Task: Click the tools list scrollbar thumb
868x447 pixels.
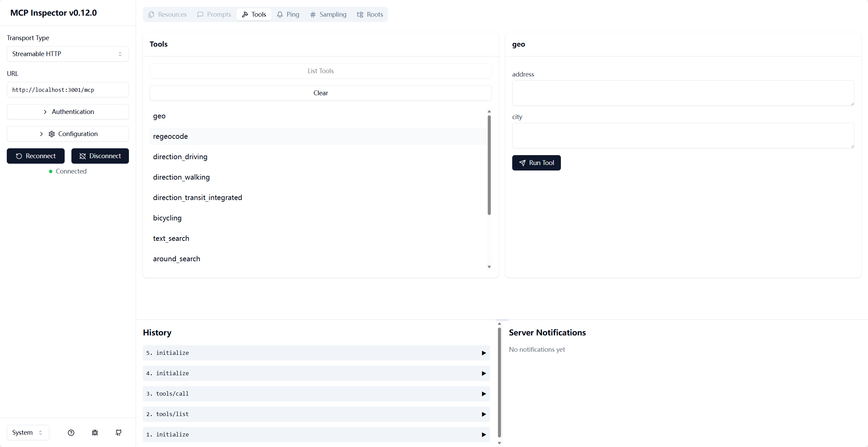Action: click(x=489, y=165)
